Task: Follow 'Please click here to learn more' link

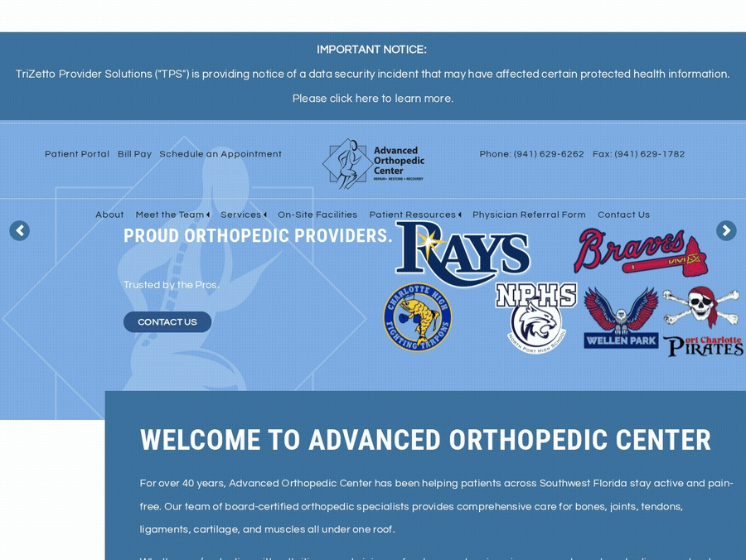Action: pyautogui.click(x=372, y=99)
